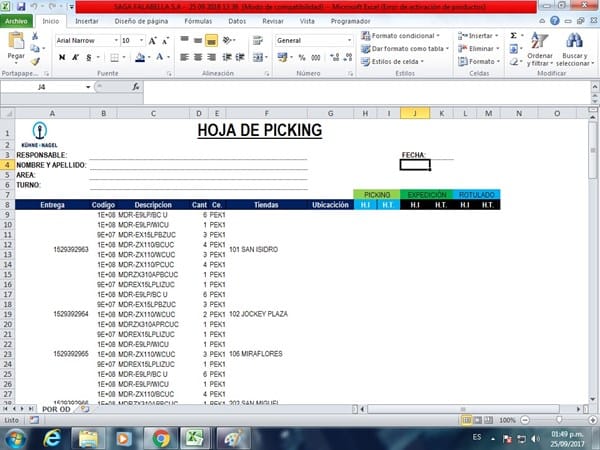Open Estilos de celda menu
This screenshot has width=600, height=450.
pos(393,61)
